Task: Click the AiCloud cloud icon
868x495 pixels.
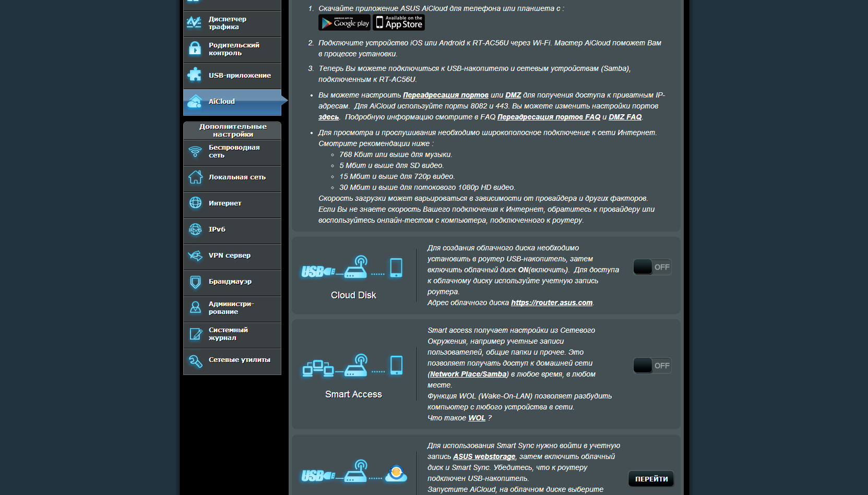Action: tap(195, 101)
